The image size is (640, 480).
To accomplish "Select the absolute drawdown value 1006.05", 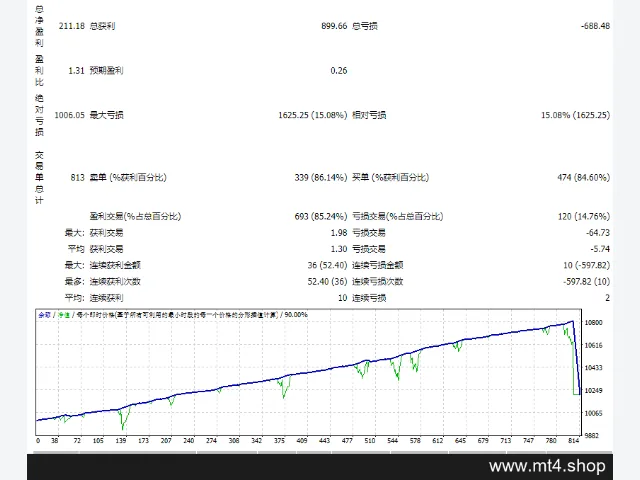I will [x=69, y=115].
